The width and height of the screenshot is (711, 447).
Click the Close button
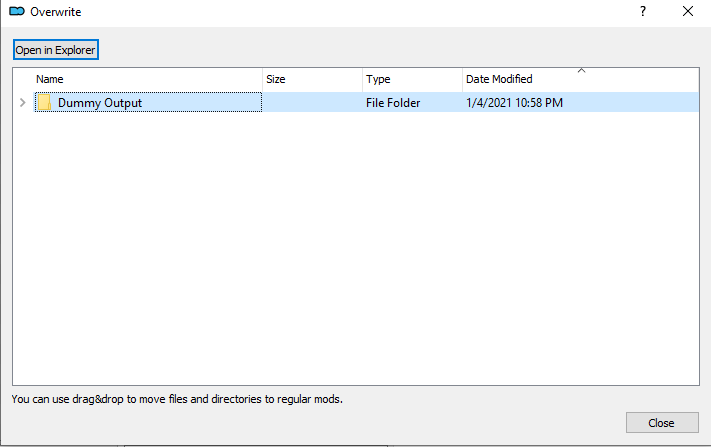coord(662,423)
